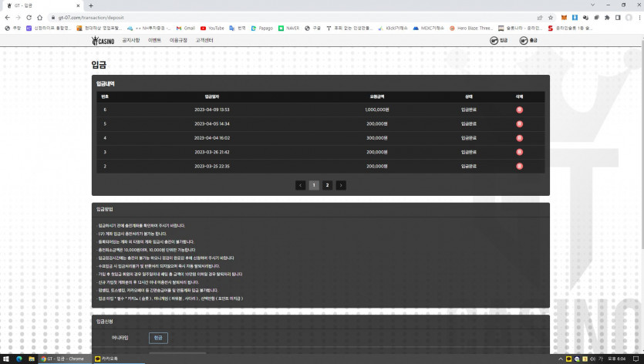Open the Chrome profile avatar
This screenshot has width=644, height=364.
tap(629, 18)
